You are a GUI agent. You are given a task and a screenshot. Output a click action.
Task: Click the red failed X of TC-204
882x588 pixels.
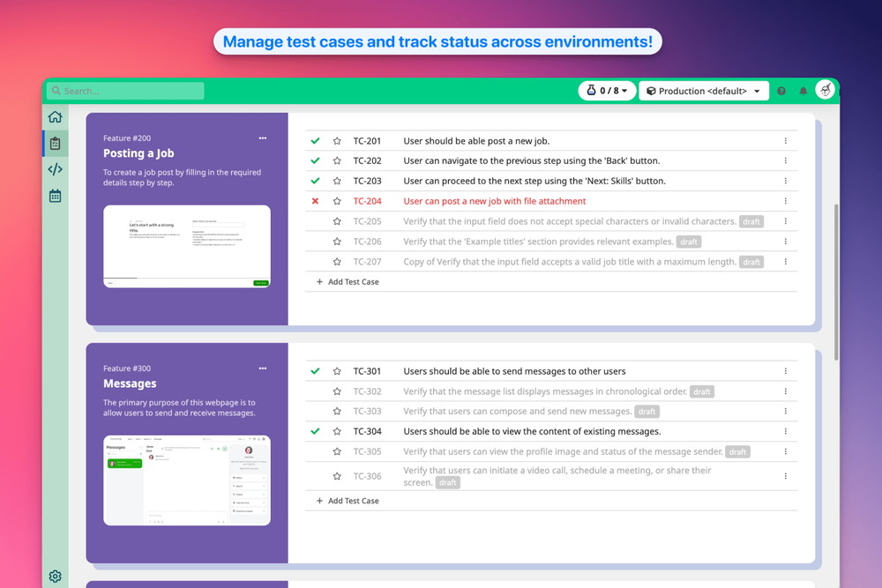tap(315, 201)
